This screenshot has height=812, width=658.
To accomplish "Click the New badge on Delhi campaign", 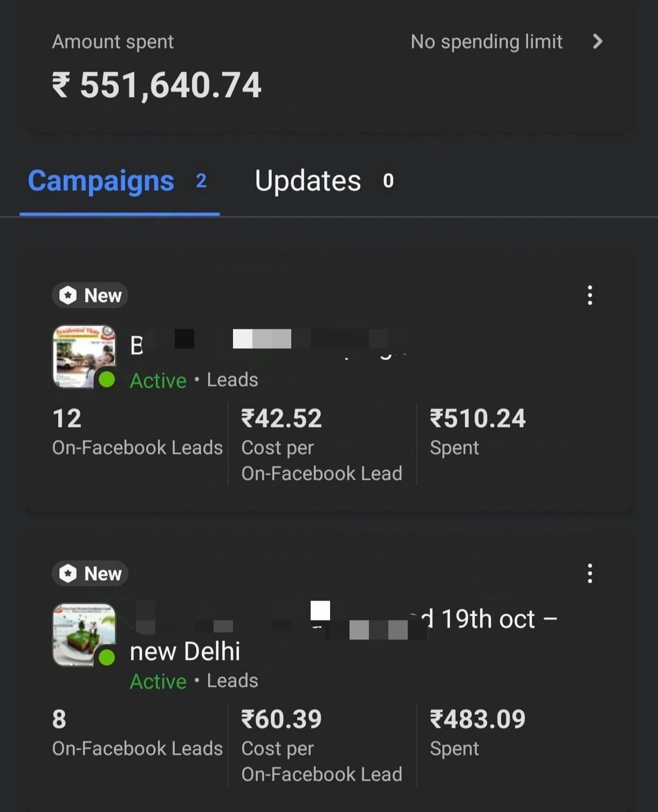I will click(90, 574).
